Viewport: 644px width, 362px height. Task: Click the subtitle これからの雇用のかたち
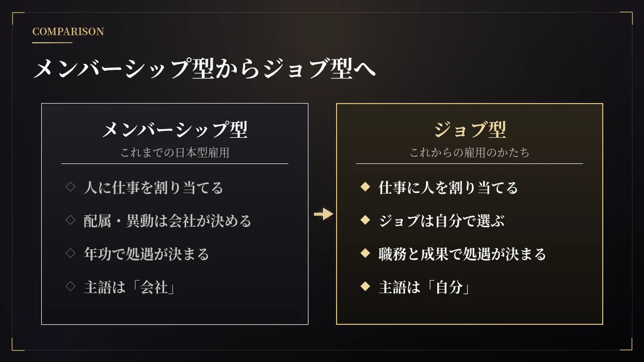(x=470, y=153)
